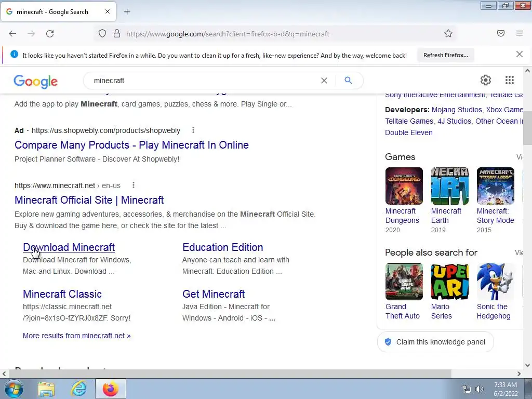Screen dimensions: 532x399
Task: Open Other Ocean developer link
Action: click(x=499, y=121)
